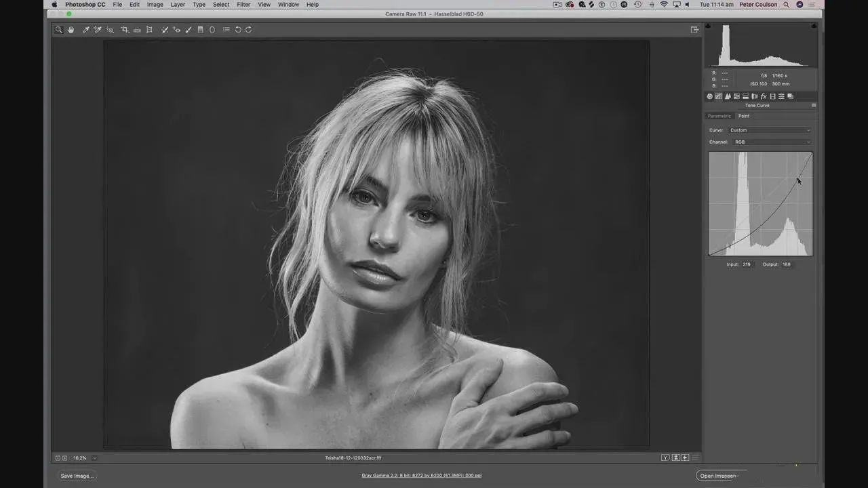
Task: Switch to the Parametric tab
Action: (719, 116)
